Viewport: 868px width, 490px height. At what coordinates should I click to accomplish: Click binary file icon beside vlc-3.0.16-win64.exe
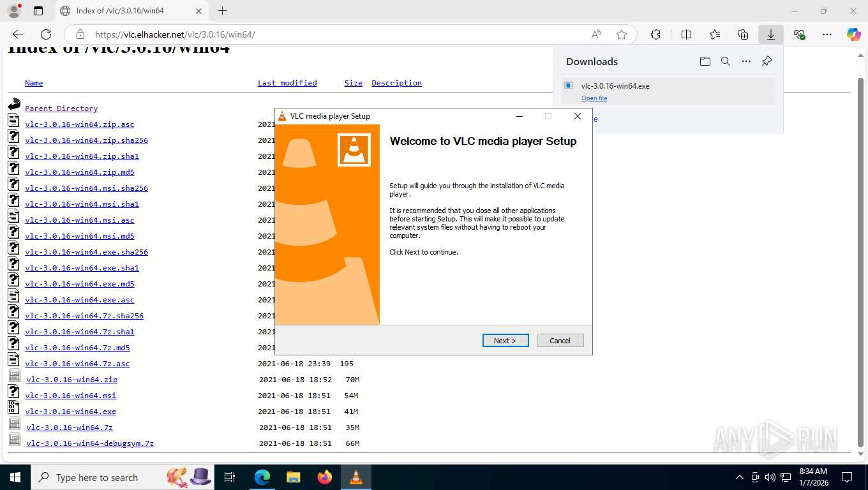click(14, 407)
